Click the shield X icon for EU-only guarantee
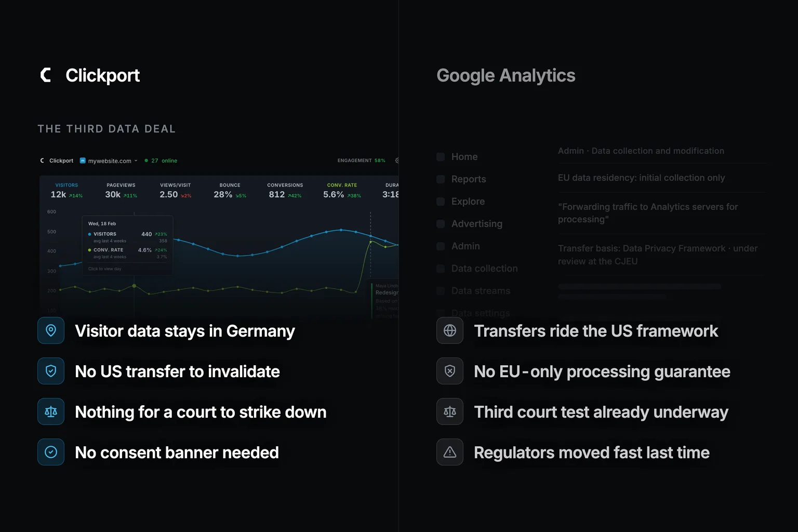 (450, 371)
